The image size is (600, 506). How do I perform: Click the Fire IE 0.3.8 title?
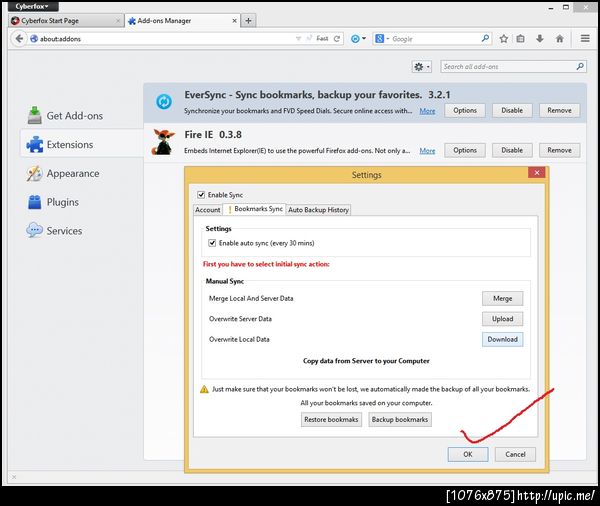click(213, 135)
